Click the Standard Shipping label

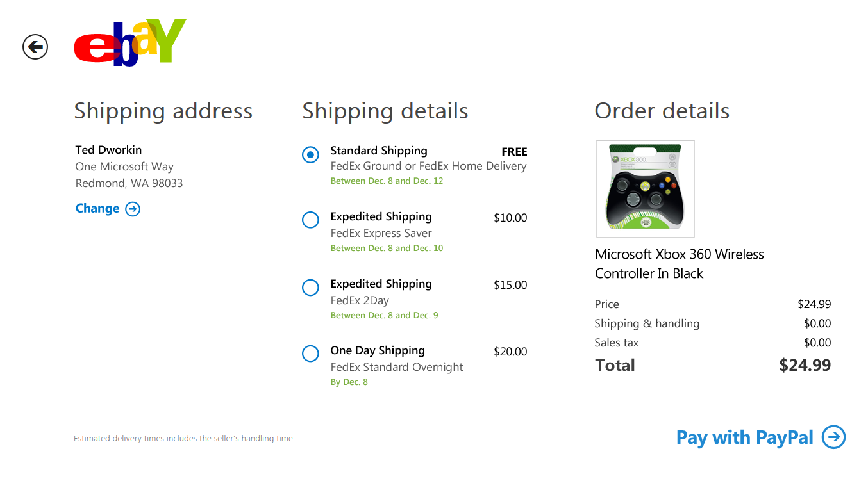378,151
